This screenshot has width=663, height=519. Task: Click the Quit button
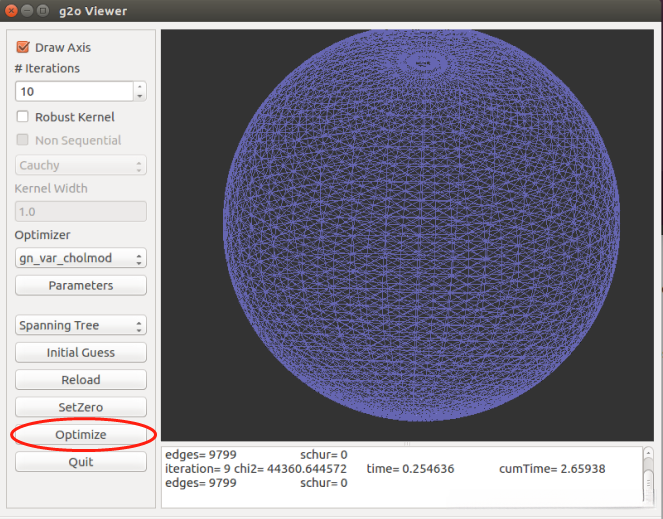(81, 461)
